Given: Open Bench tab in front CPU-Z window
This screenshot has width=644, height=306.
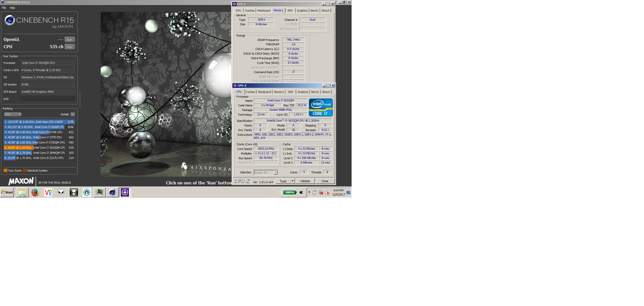Looking at the screenshot, I should (x=315, y=92).
